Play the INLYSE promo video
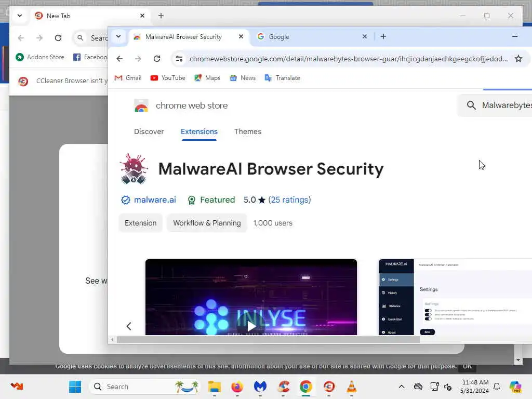This screenshot has height=399, width=532. [x=251, y=326]
